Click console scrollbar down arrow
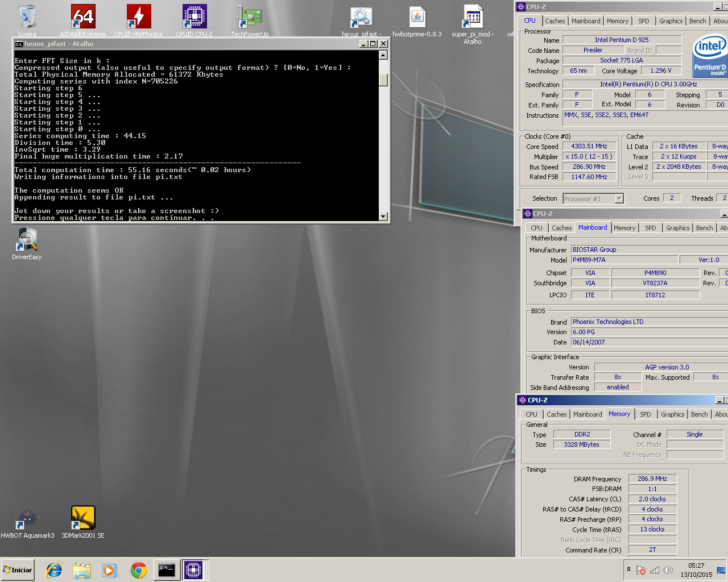 [383, 216]
